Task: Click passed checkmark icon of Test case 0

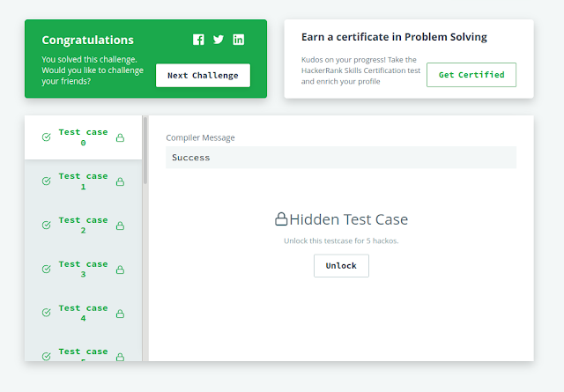Action: click(47, 137)
